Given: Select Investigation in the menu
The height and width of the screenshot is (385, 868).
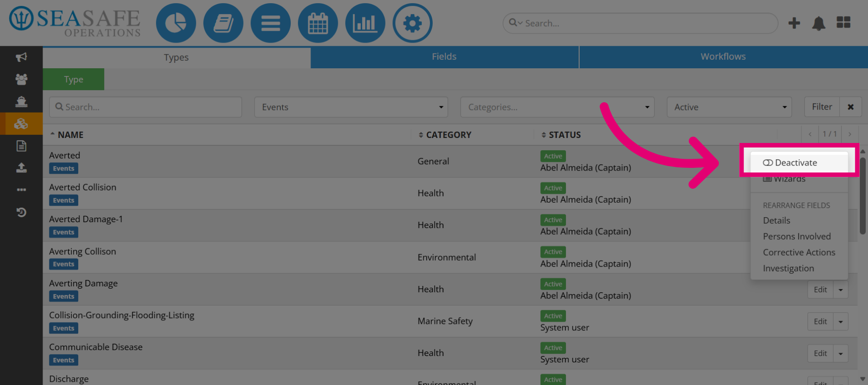Looking at the screenshot, I should (x=788, y=269).
